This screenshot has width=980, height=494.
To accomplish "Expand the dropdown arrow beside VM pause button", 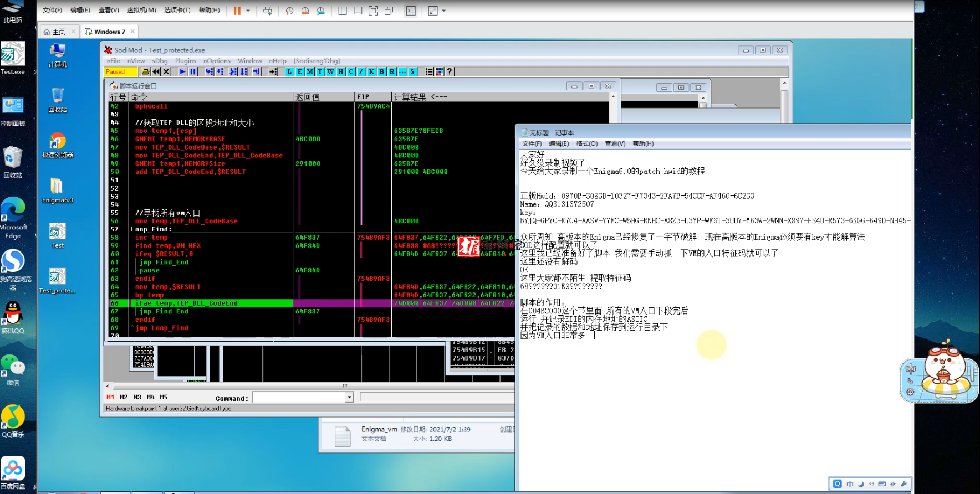I will click(248, 11).
